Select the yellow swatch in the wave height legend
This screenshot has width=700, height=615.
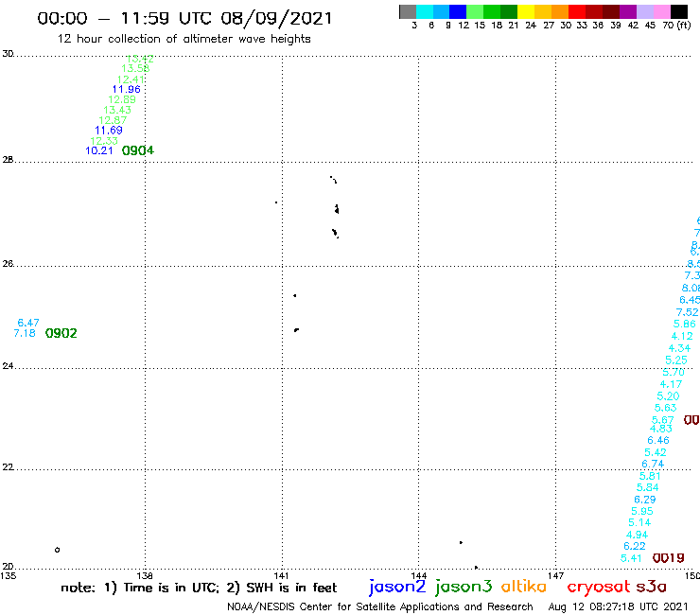tap(526, 11)
